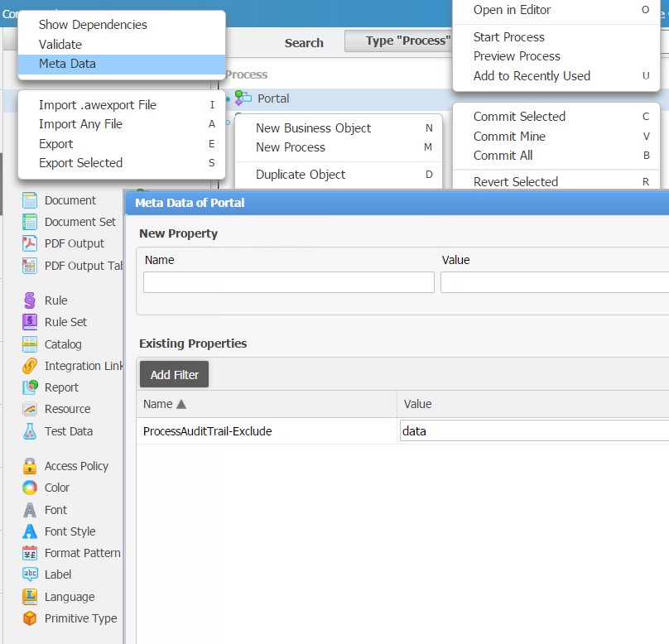Select Commit Selected menu entry

pyautogui.click(x=519, y=117)
